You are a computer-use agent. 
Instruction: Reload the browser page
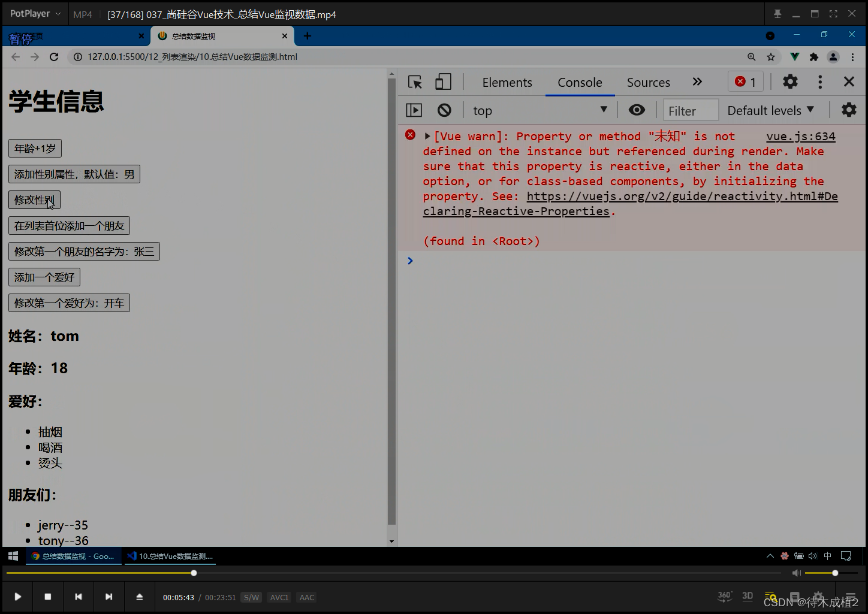pyautogui.click(x=54, y=57)
